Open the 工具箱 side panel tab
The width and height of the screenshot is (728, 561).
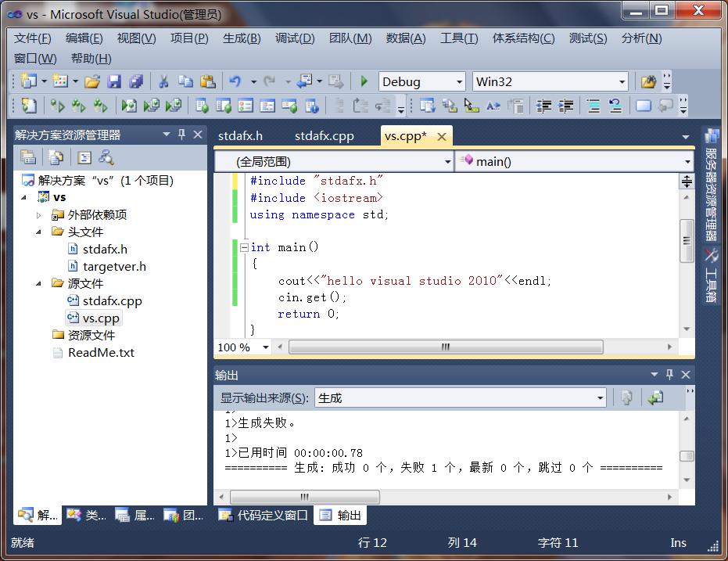point(711,277)
